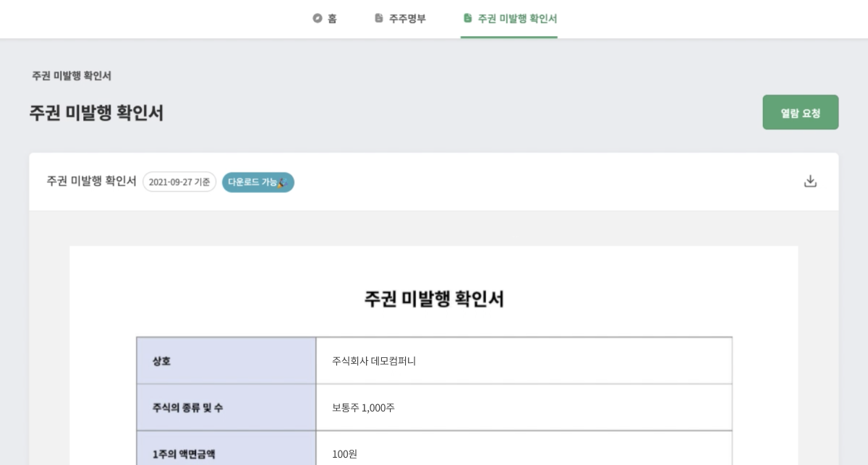
Task: Click the document icon beside 주주명부
Action: coord(378,18)
